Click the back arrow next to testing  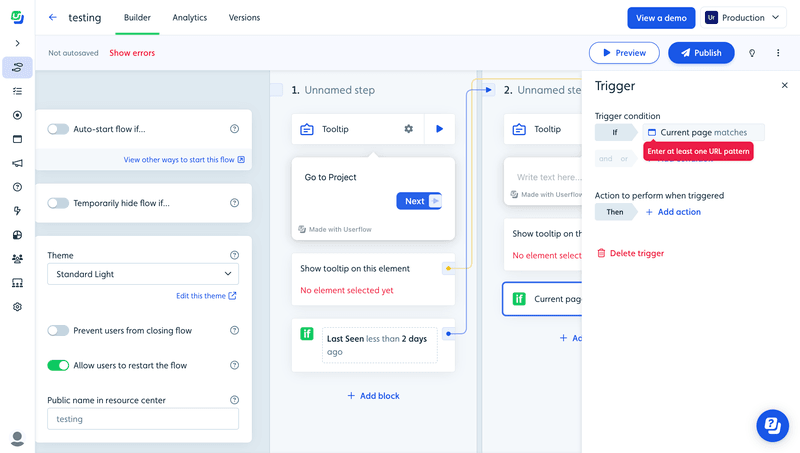click(52, 18)
